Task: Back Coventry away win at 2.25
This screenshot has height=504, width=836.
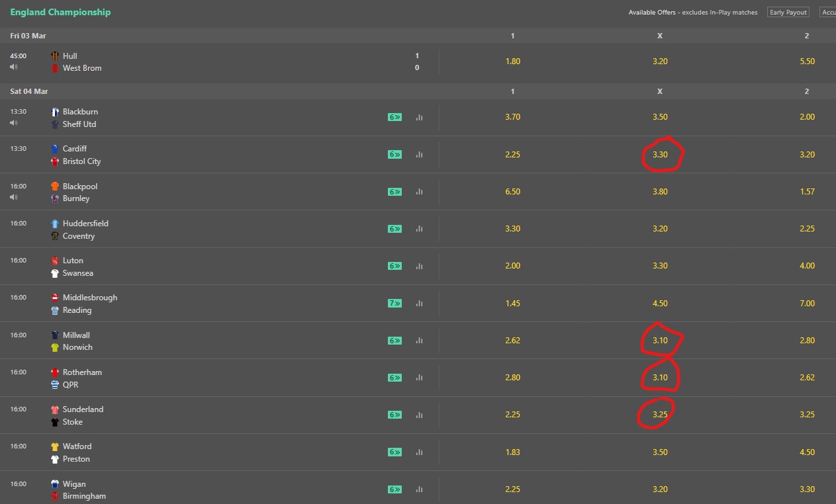Action: click(x=807, y=229)
